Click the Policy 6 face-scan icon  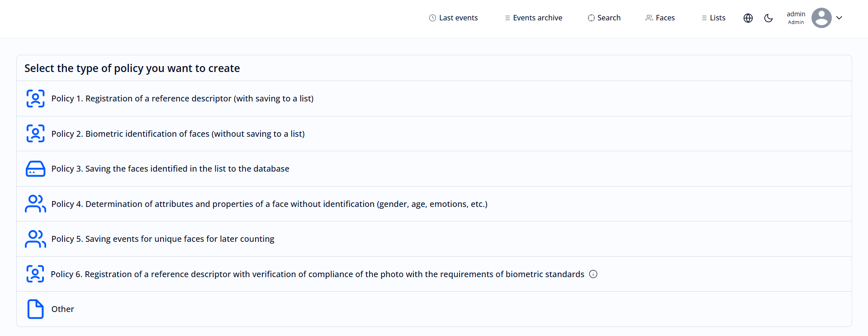pyautogui.click(x=35, y=274)
